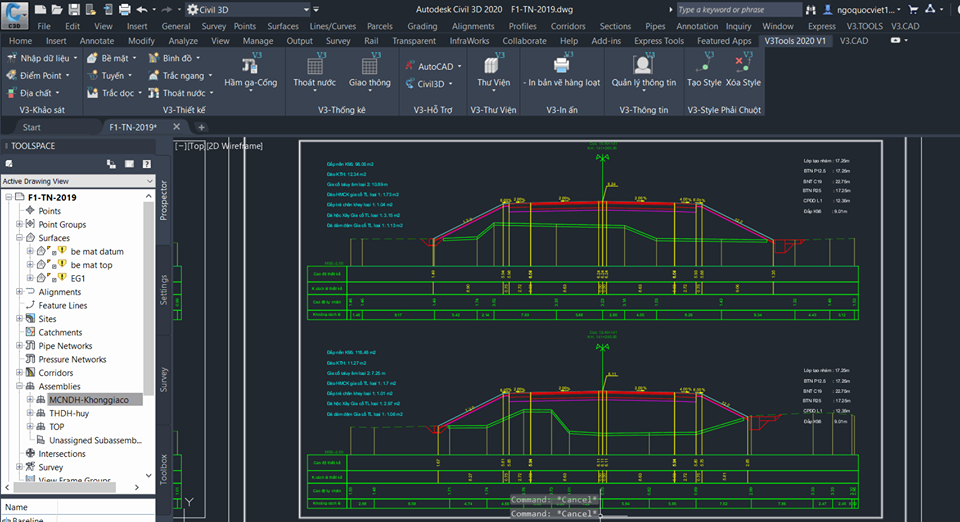Open the Surfaces menu
Viewport: 960px width, 522px height.
(x=282, y=26)
